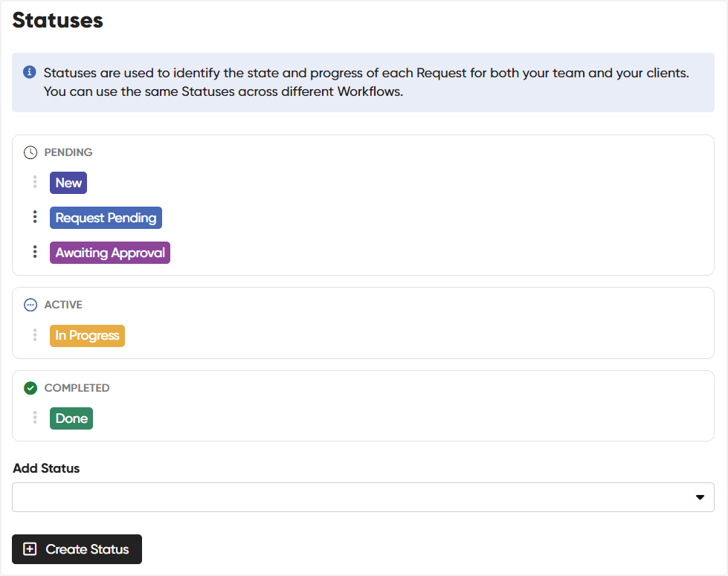Click the info text about Statuses and Workflows

click(x=367, y=82)
